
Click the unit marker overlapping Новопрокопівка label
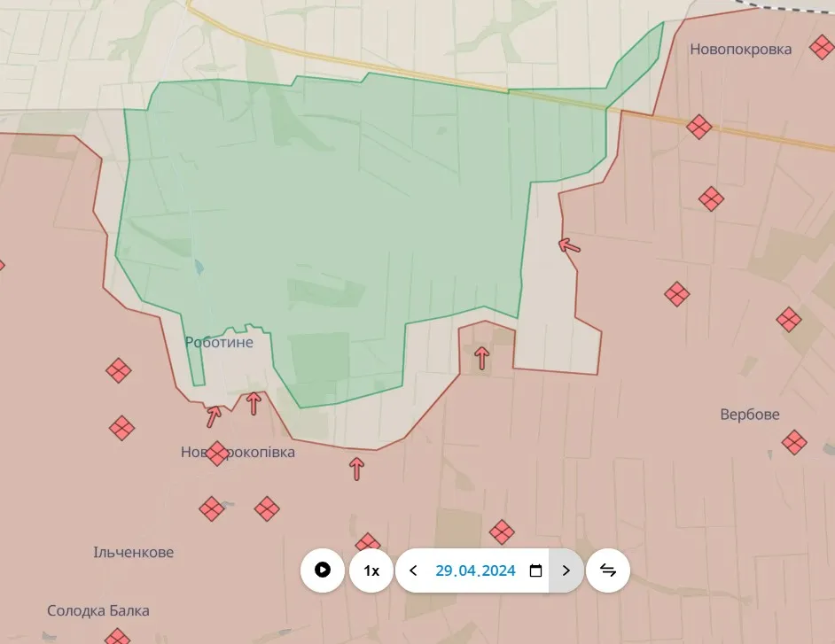tap(217, 454)
